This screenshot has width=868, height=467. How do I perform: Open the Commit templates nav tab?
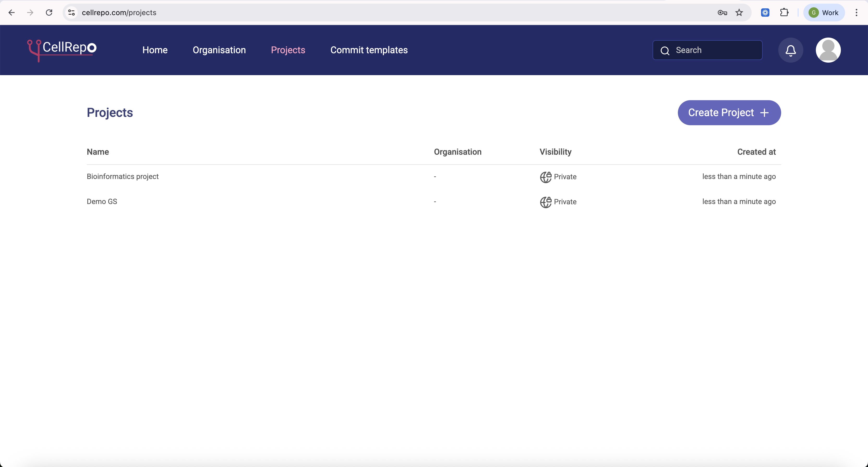(x=369, y=50)
